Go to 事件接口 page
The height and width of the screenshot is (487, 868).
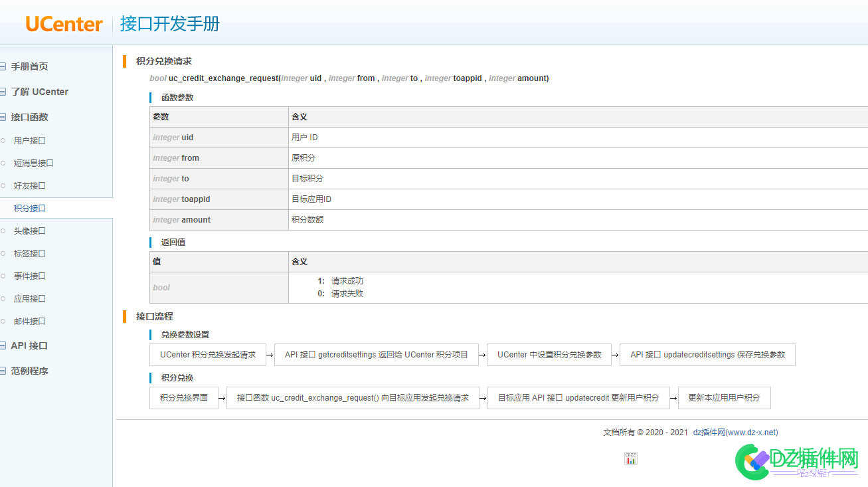point(30,276)
